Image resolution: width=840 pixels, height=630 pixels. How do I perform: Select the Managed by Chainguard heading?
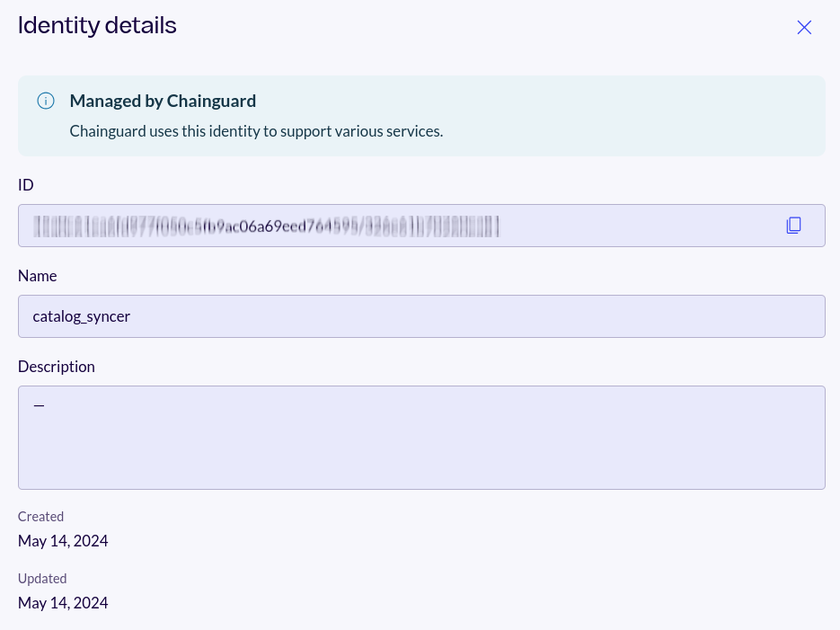click(163, 101)
